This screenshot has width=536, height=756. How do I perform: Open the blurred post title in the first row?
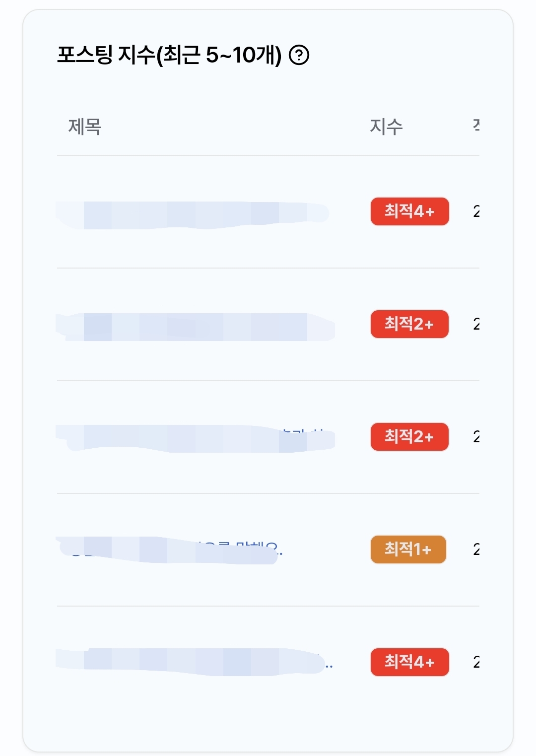(x=193, y=215)
